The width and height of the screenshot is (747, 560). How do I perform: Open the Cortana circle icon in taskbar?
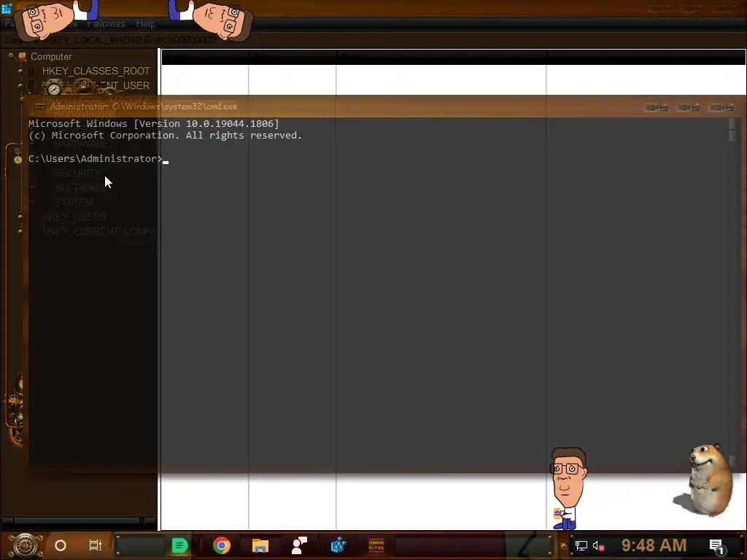[x=61, y=545]
